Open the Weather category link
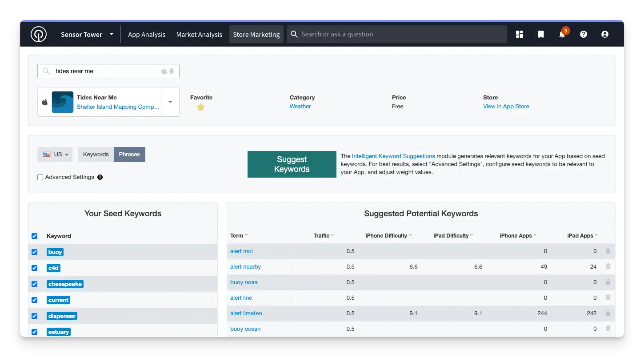The image size is (644, 357). point(300,107)
